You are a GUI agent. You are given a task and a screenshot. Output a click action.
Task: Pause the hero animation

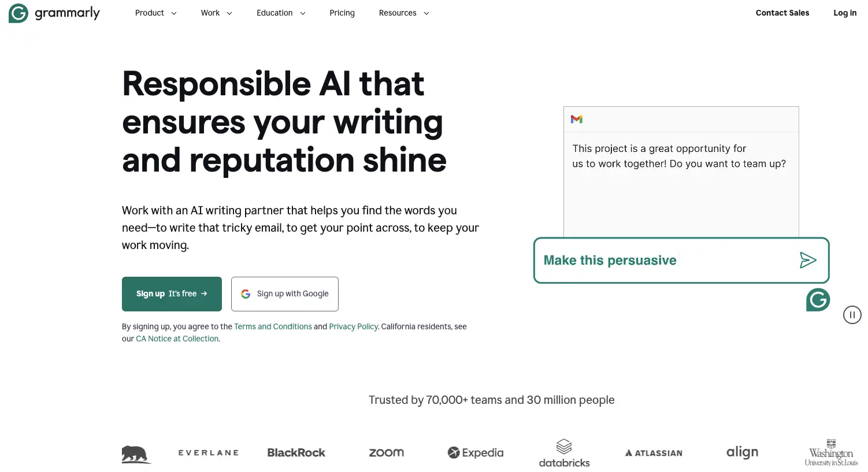pyautogui.click(x=852, y=315)
